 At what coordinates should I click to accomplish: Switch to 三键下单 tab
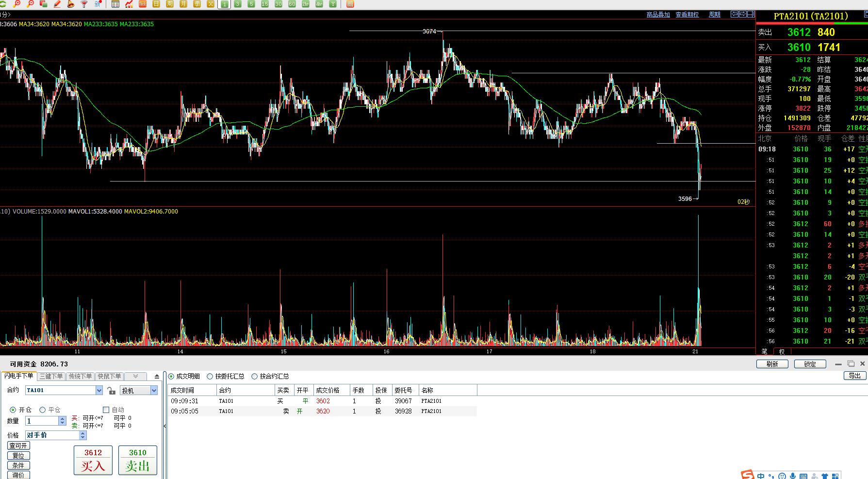(51, 376)
